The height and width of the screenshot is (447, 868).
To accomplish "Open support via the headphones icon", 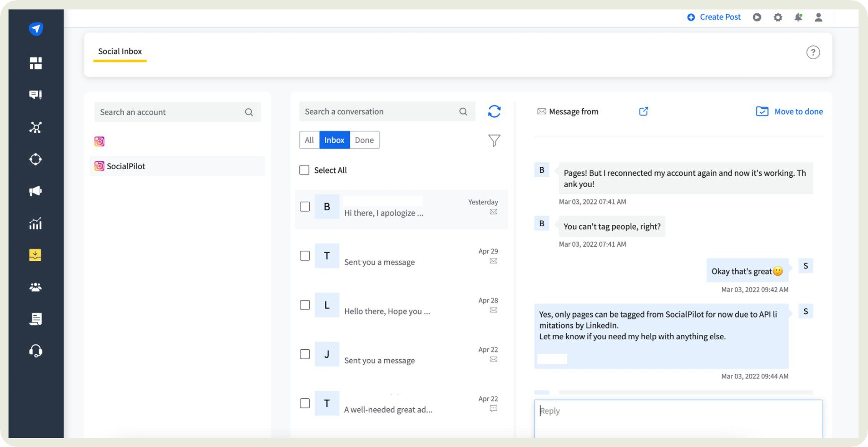I will 36,351.
